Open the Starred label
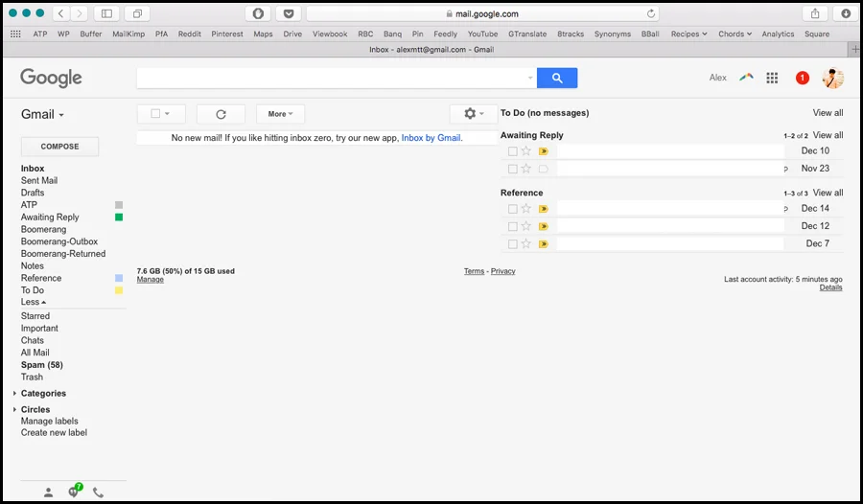The width and height of the screenshot is (863, 504). click(x=35, y=316)
